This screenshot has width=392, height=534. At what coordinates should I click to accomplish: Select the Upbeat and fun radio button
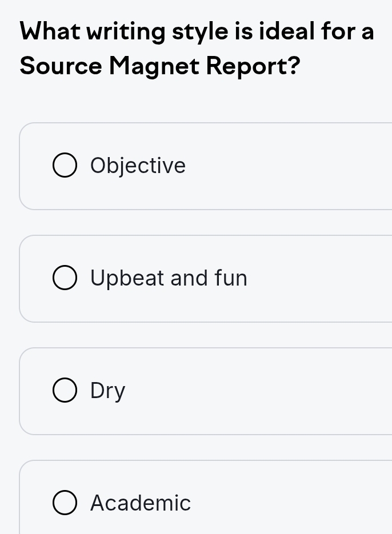tap(65, 279)
